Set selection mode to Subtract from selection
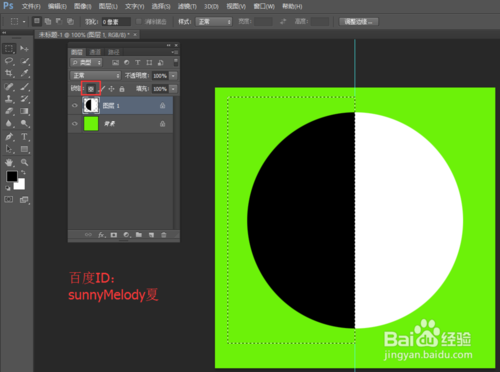Image resolution: width=500 pixels, height=372 pixels. point(59,21)
